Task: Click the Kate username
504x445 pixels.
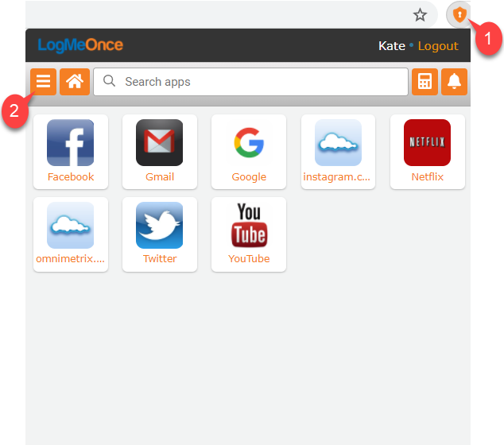Action: tap(391, 46)
